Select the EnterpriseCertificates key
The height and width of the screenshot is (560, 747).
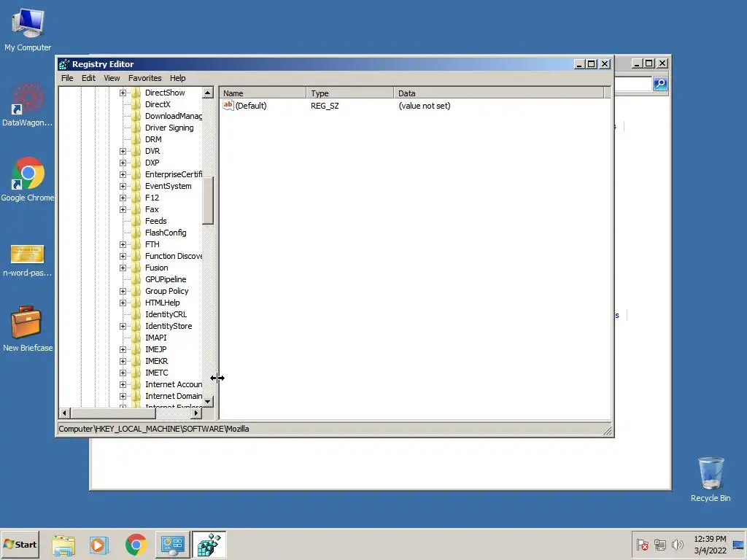coord(174,175)
